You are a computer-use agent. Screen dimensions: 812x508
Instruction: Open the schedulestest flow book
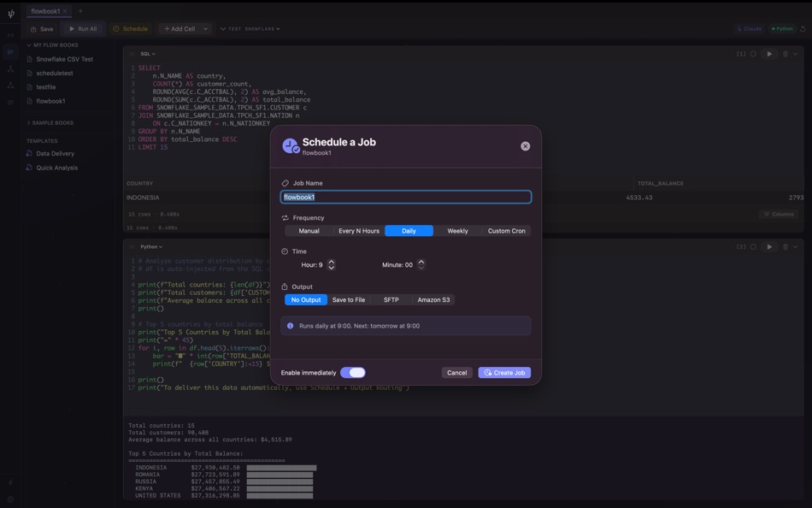coord(53,73)
